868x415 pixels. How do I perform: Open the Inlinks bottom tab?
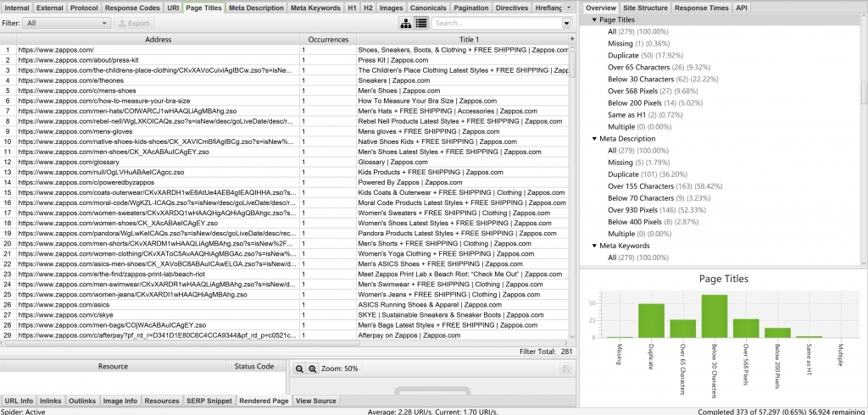(51, 401)
